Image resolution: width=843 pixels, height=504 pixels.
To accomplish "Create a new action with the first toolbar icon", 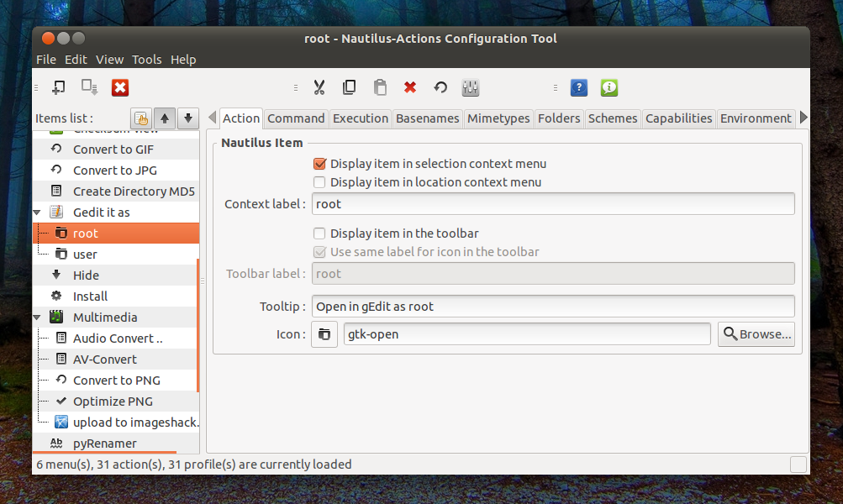I will click(x=58, y=87).
